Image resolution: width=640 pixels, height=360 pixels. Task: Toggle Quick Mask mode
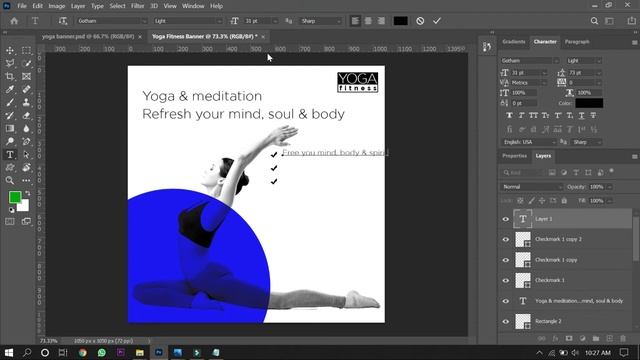pyautogui.click(x=10, y=222)
